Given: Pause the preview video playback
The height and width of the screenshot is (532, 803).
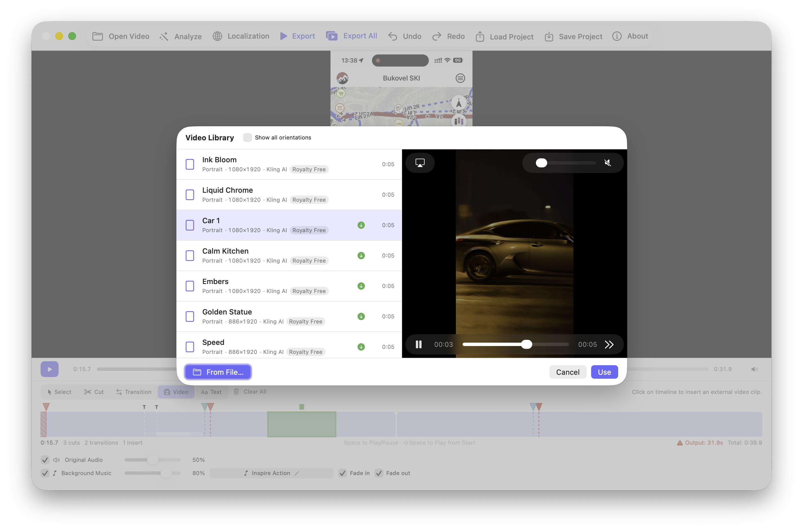Looking at the screenshot, I should tap(419, 344).
